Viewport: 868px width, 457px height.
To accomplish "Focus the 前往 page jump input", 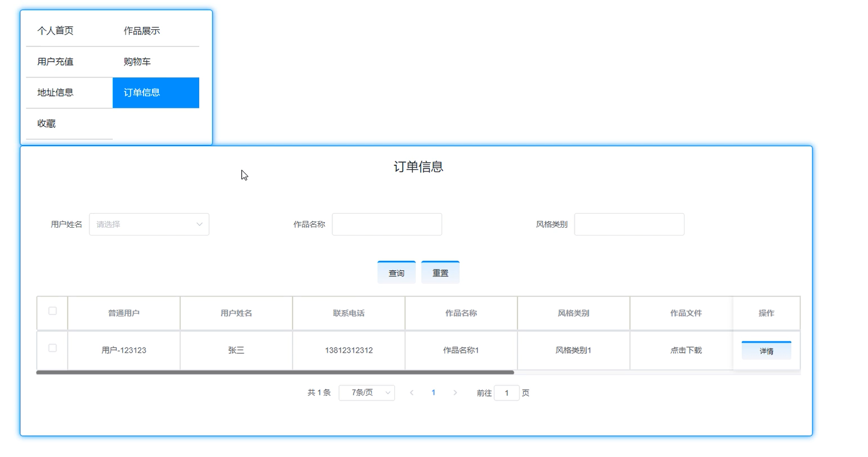I will (507, 393).
